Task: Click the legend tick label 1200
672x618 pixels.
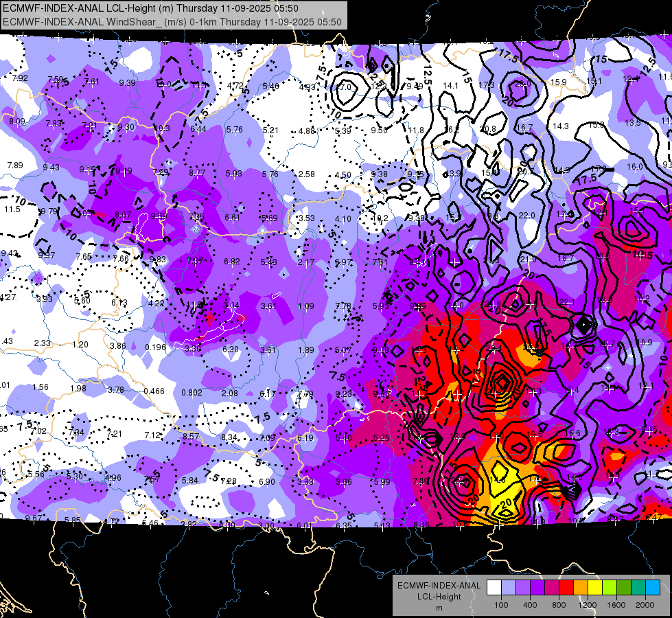Action: tap(588, 605)
